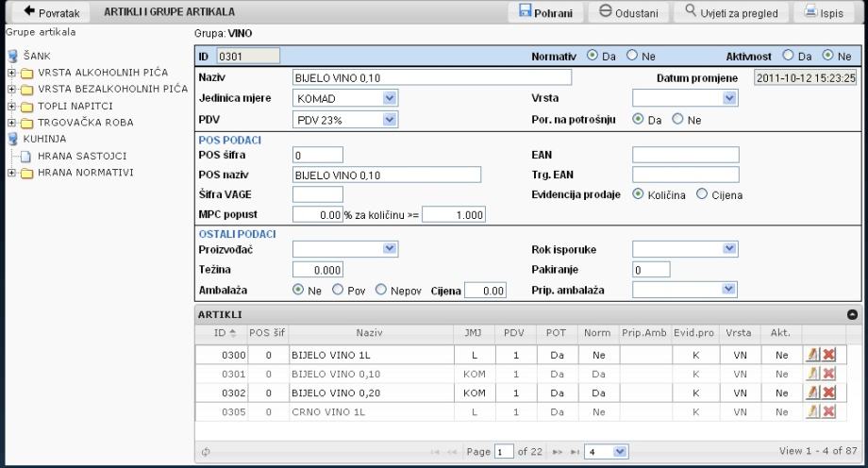Image resolution: width=868 pixels, height=468 pixels.
Task: Expand VRSTA ALKOHOLNIH PIĆA tree node
Action: 8,72
